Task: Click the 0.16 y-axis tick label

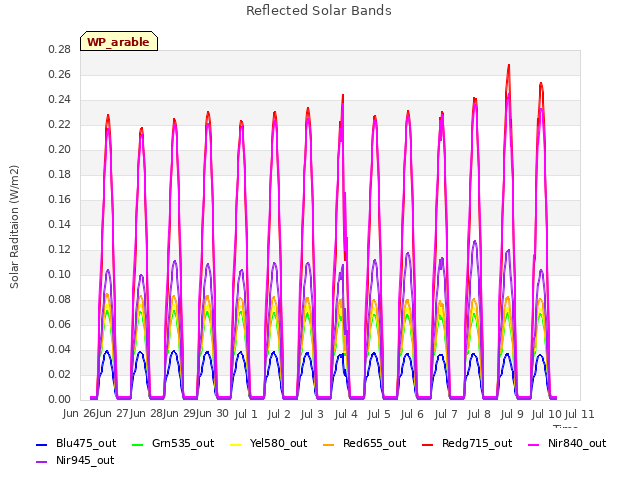Action: click(59, 199)
